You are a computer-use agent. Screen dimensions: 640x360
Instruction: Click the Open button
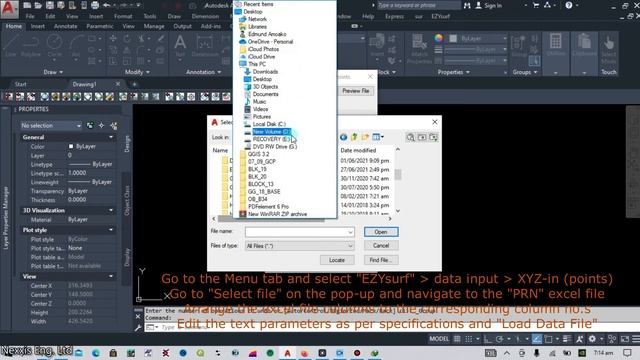381,232
